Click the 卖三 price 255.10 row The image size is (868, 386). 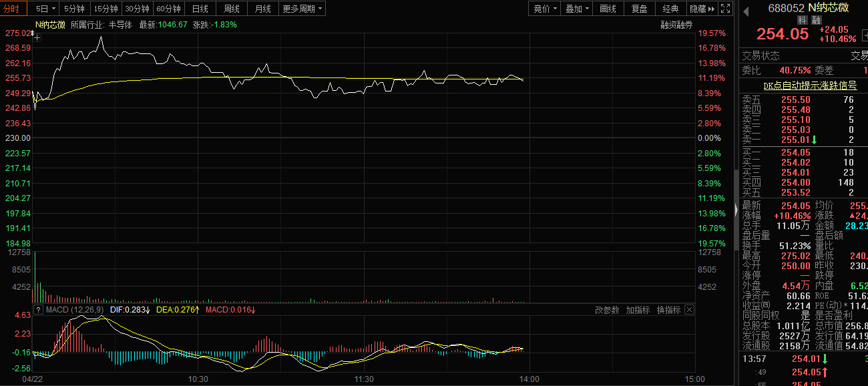pyautogui.click(x=803, y=120)
